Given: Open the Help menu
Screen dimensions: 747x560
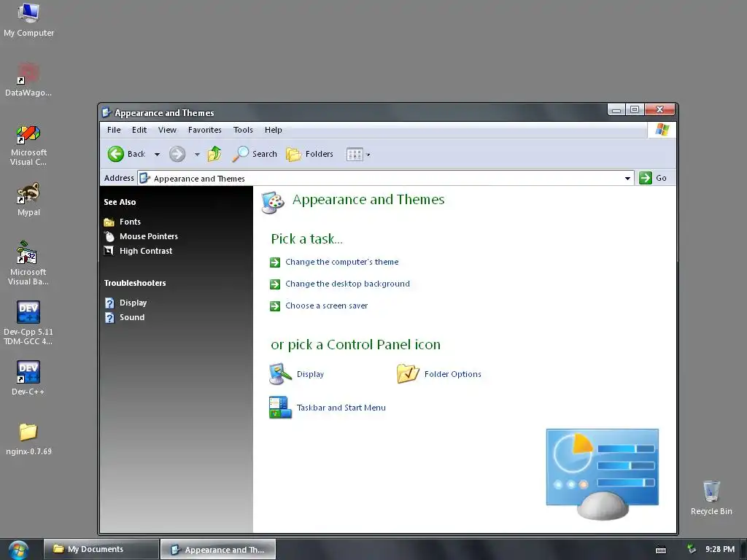Looking at the screenshot, I should point(274,130).
